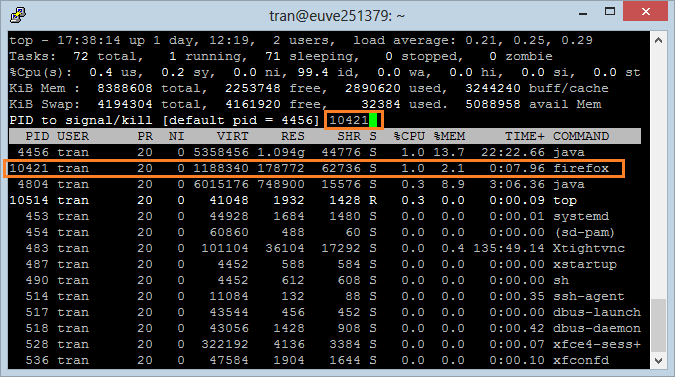
Task: Click the COMMAND column header
Action: 581,136
